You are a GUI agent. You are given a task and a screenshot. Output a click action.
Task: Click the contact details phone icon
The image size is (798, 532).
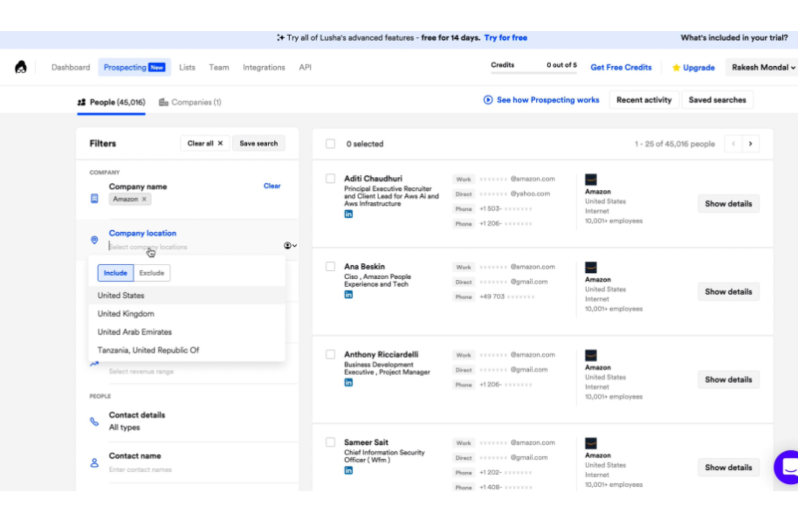94,421
